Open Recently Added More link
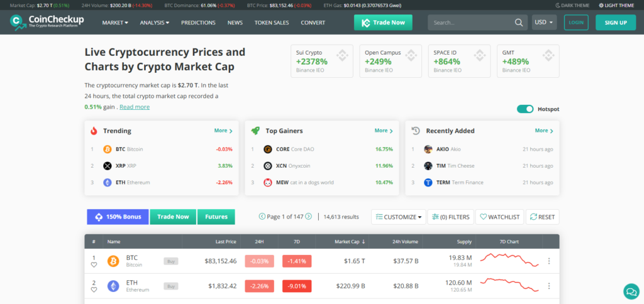This screenshot has height=304, width=644. [x=544, y=131]
